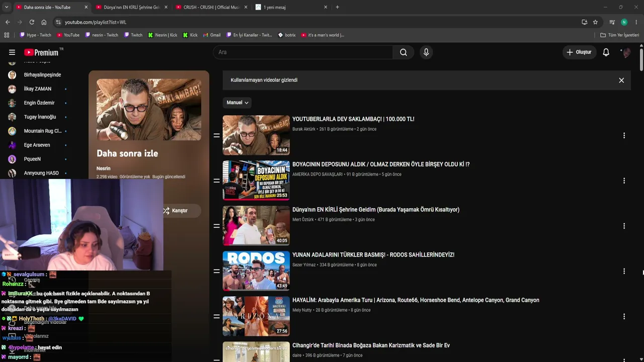Image resolution: width=644 pixels, height=362 pixels.
Task: Switch to the 1 yeni mesaj tab
Action: click(290, 7)
